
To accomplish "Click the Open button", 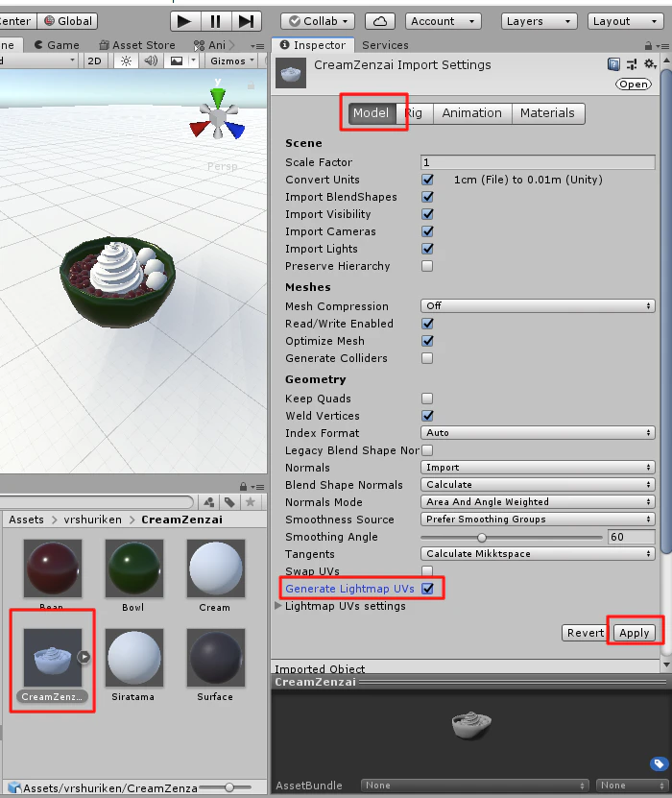I will (x=634, y=85).
